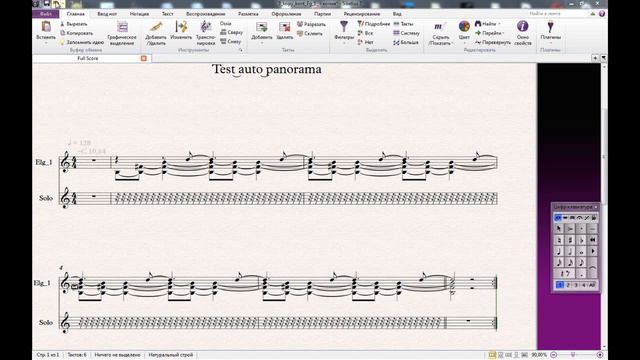640x360 pixels.
Task: Open the tab list arrow beside the plus
Action: (604, 58)
